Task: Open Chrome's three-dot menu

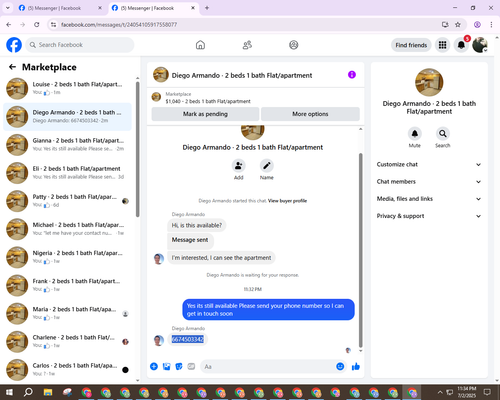Action: click(x=491, y=24)
